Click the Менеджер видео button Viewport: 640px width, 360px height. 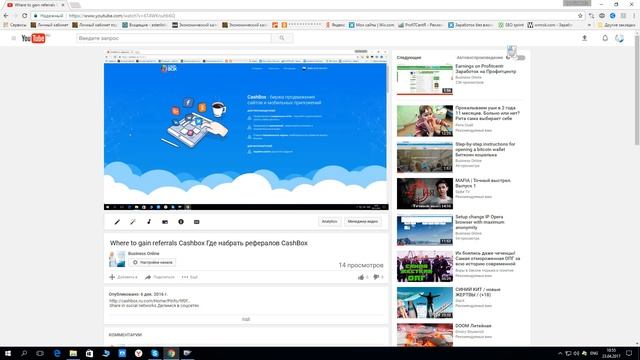(x=362, y=222)
